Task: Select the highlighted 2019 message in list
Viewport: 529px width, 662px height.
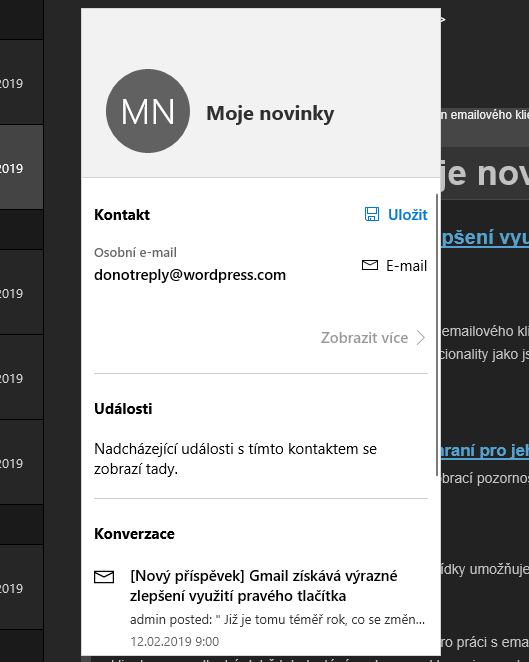Action: [x=21, y=167]
